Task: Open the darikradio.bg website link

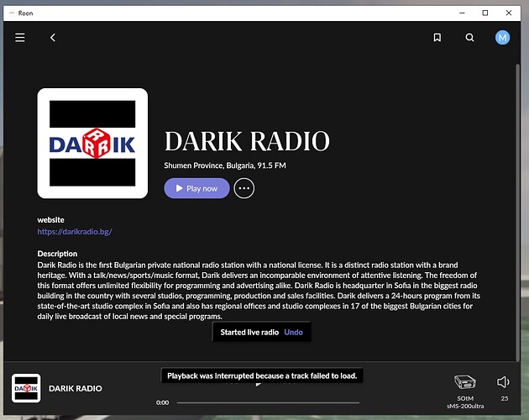Action: coord(75,232)
